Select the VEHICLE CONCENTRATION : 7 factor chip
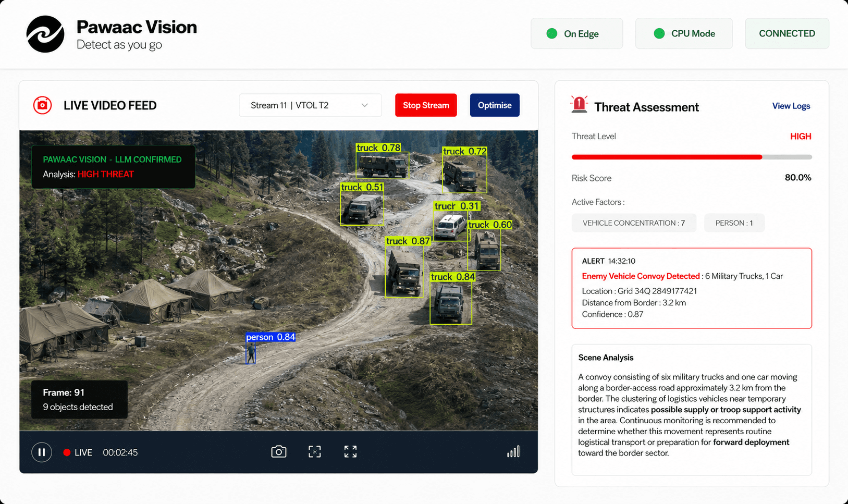 tap(634, 223)
